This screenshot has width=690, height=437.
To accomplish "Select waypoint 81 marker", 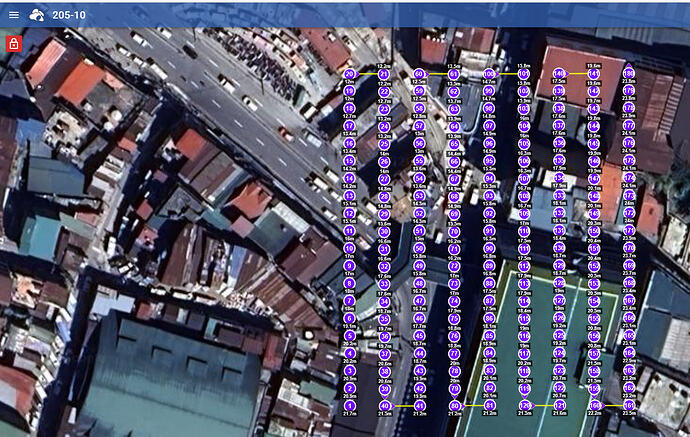I will (489, 405).
